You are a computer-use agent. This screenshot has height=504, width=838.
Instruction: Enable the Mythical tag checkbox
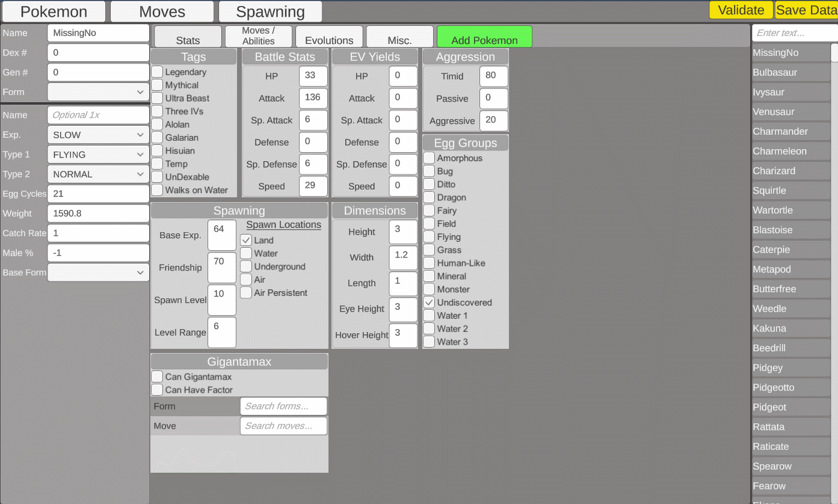[x=157, y=85]
